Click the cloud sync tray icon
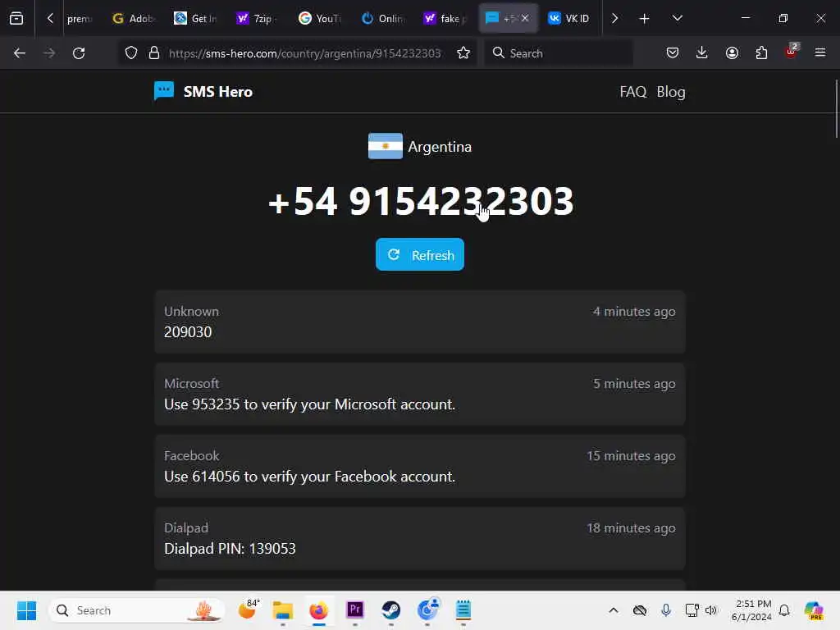This screenshot has height=630, width=840. coord(640,610)
